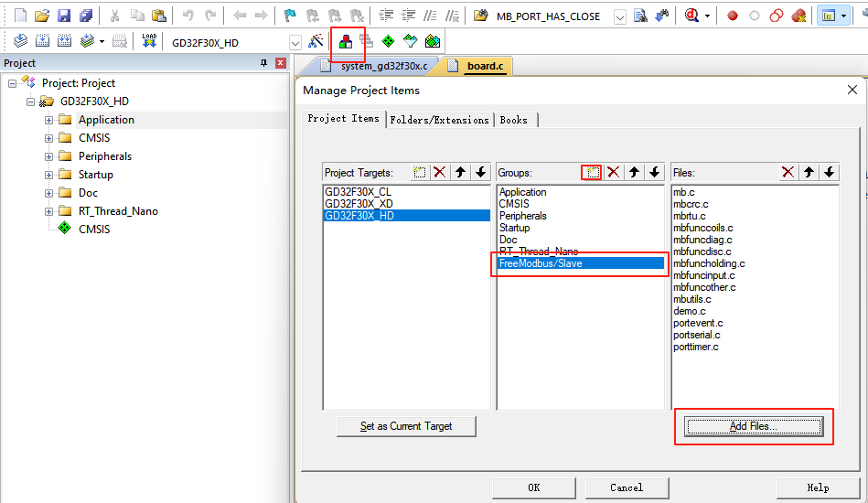Paste from the clipboard

coord(159,16)
